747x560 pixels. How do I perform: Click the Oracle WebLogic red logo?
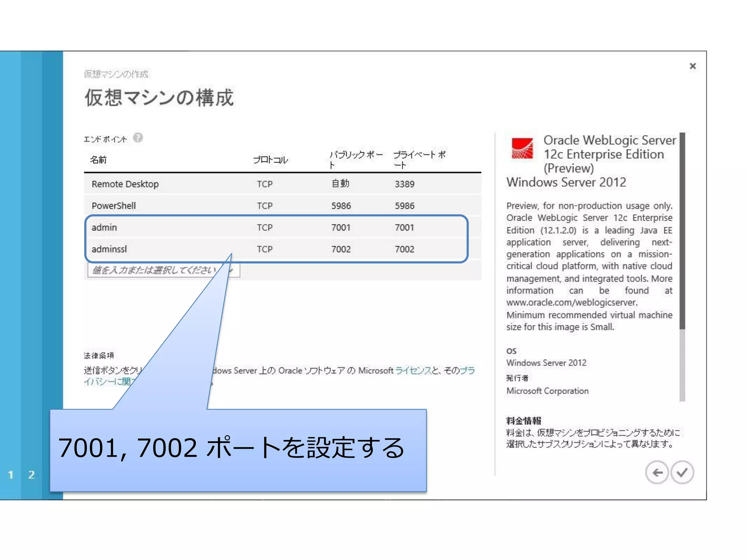pos(522,148)
